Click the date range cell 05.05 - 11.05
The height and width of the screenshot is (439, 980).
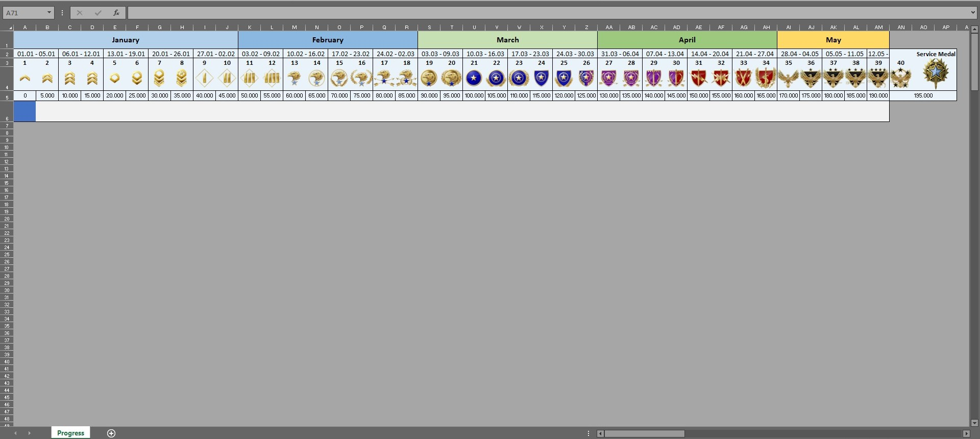pyautogui.click(x=844, y=54)
